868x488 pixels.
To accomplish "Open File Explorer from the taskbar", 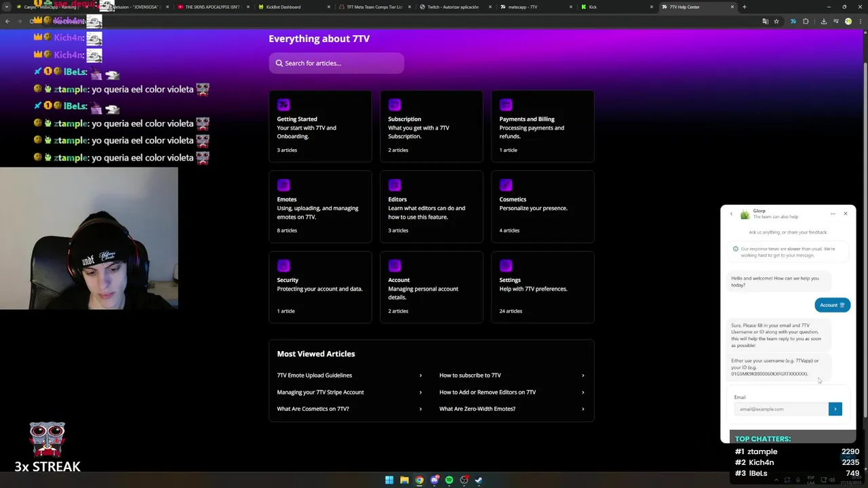I will click(404, 480).
